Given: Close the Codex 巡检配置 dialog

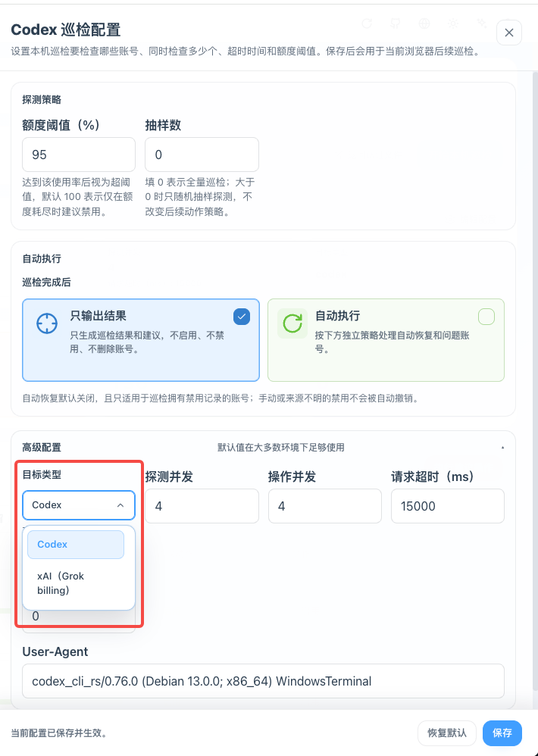Looking at the screenshot, I should click(509, 33).
